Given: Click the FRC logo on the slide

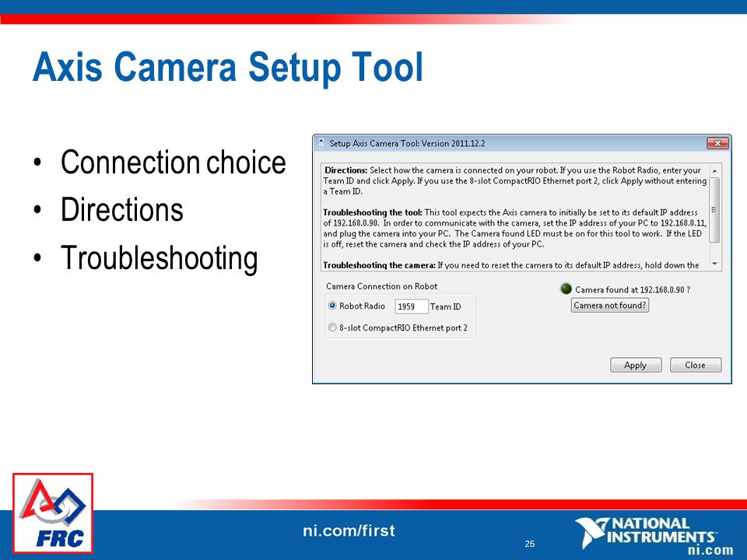Looking at the screenshot, I should pos(52,513).
